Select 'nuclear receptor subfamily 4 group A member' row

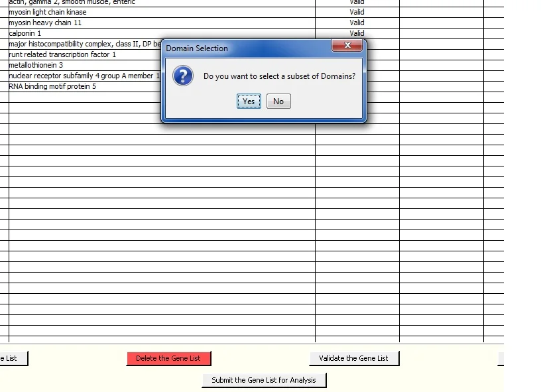click(85, 76)
